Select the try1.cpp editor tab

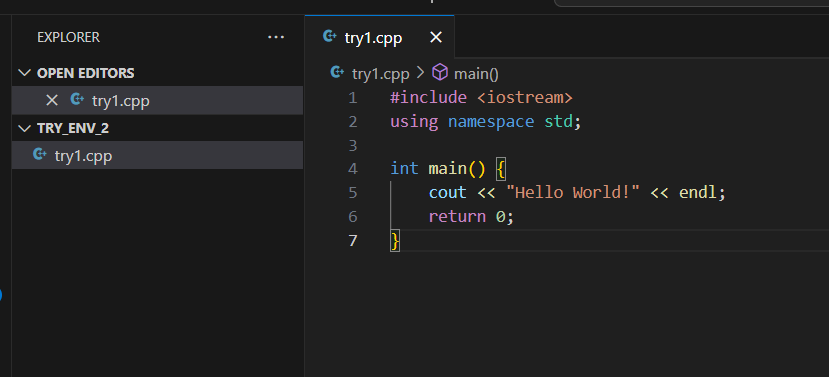[379, 37]
